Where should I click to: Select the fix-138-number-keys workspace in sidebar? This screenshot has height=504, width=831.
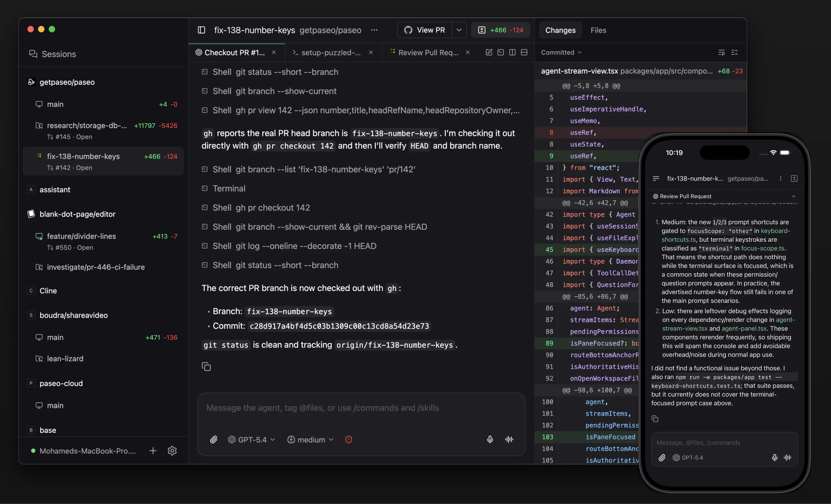click(x=103, y=161)
